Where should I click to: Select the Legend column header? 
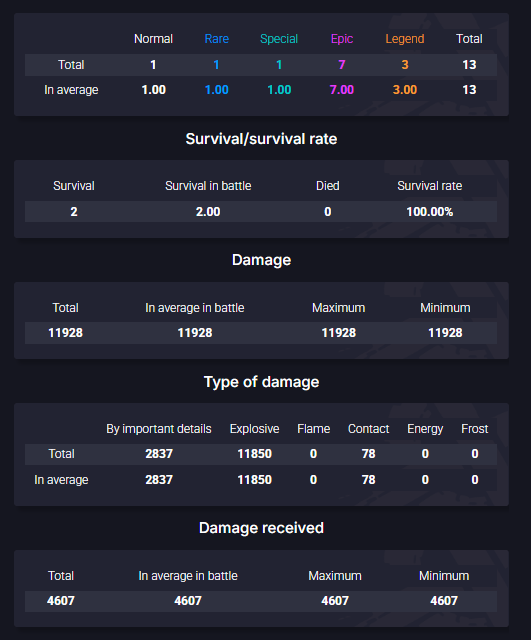pos(404,39)
